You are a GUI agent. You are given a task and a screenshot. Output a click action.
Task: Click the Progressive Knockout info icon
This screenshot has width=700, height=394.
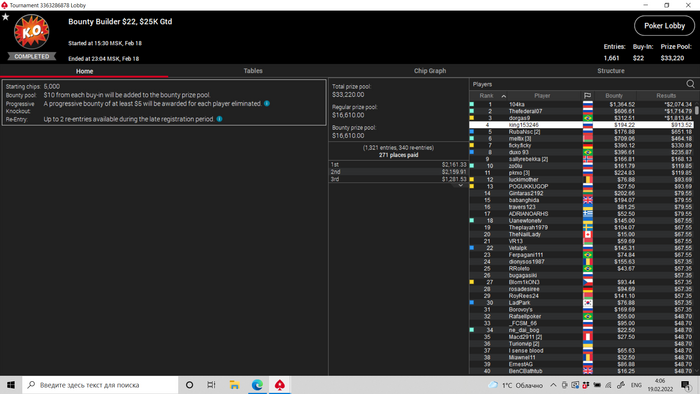(x=267, y=104)
